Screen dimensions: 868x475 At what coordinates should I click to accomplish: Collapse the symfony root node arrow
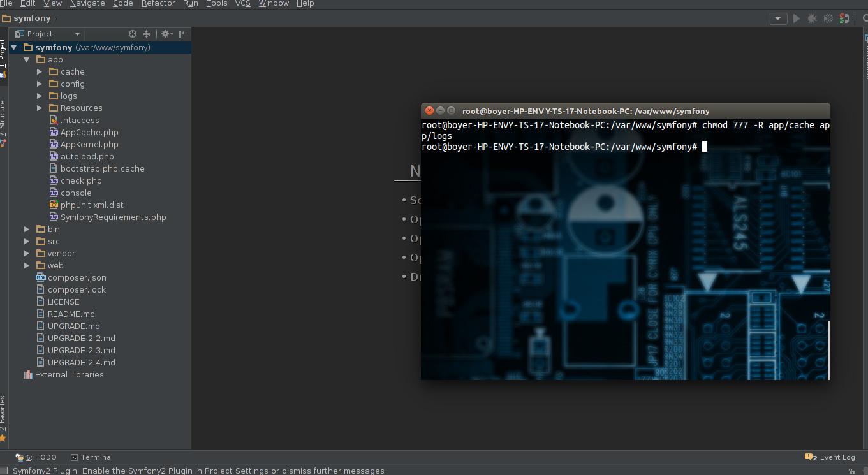tap(14, 47)
